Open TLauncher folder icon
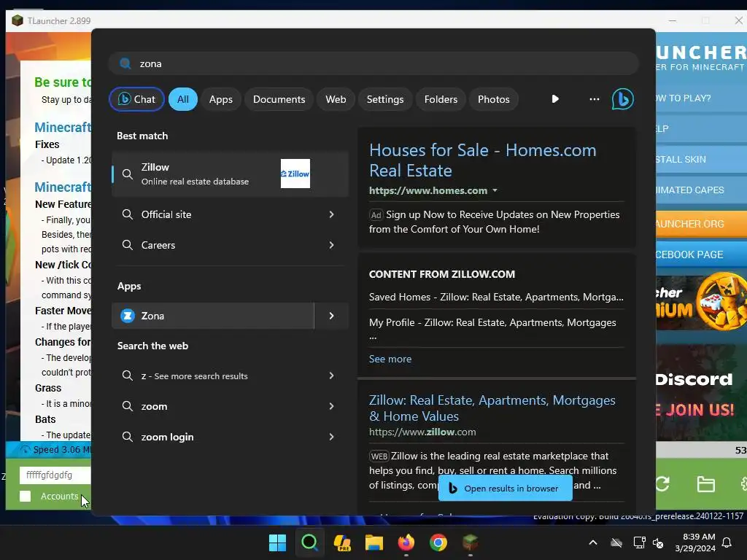 click(705, 484)
